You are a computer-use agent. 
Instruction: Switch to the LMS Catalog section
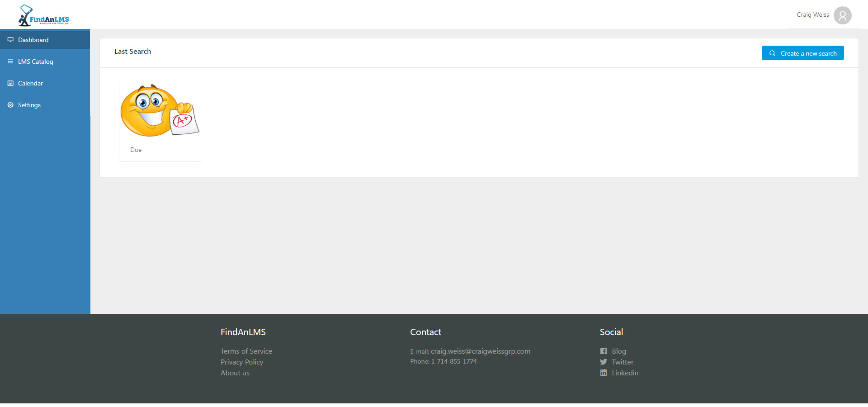(35, 62)
